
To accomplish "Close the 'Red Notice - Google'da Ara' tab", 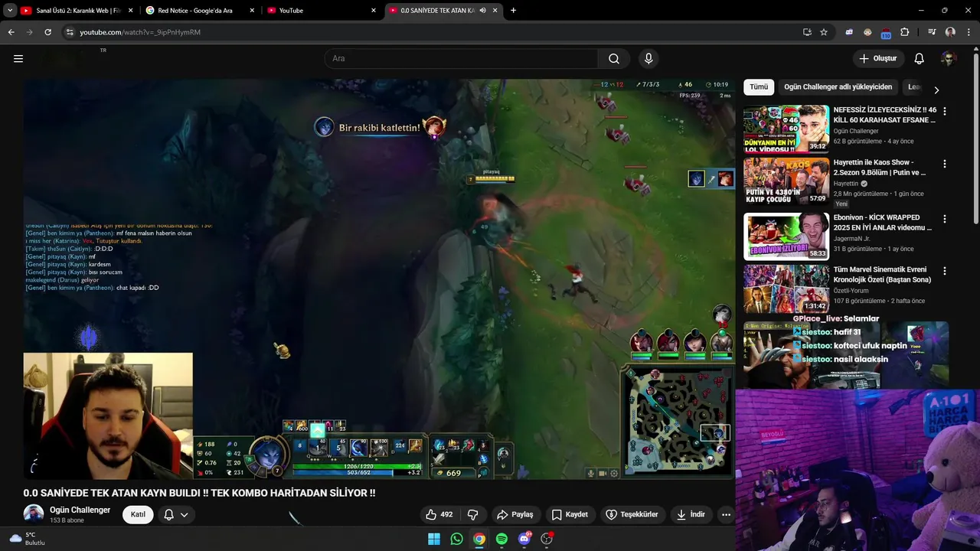I will click(251, 10).
